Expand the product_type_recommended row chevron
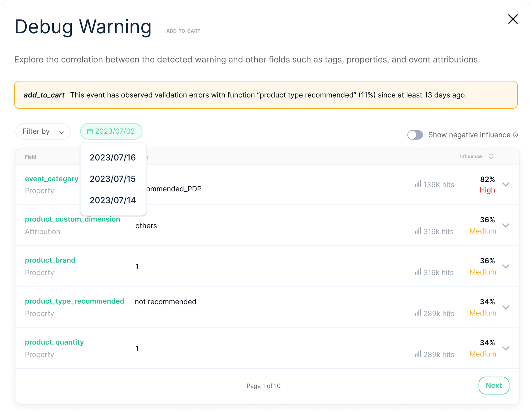The image size is (532, 412). pyautogui.click(x=506, y=307)
